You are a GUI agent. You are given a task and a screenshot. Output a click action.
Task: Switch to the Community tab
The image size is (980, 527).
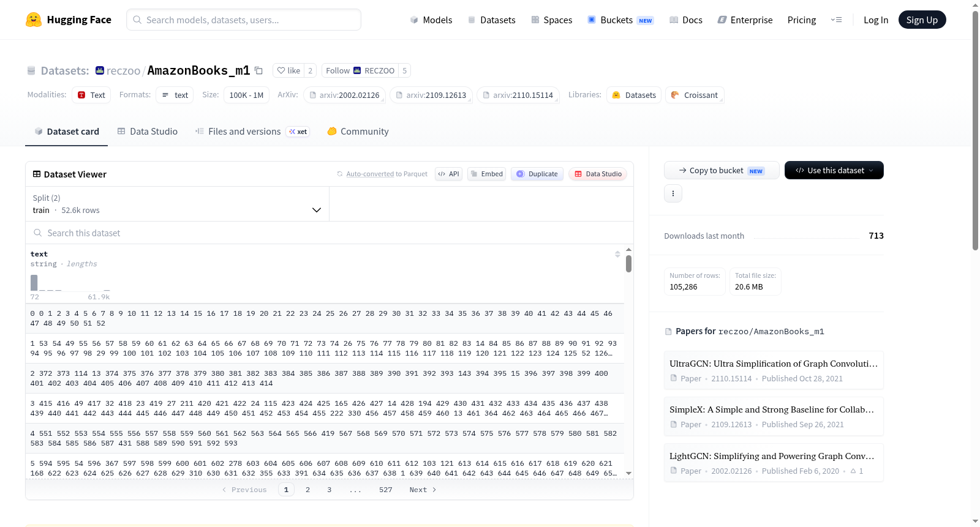coord(358,132)
